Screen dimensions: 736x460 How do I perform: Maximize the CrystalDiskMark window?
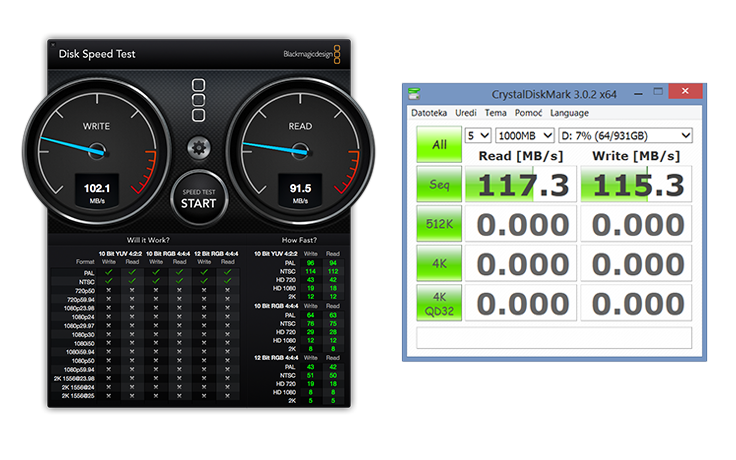point(658,92)
